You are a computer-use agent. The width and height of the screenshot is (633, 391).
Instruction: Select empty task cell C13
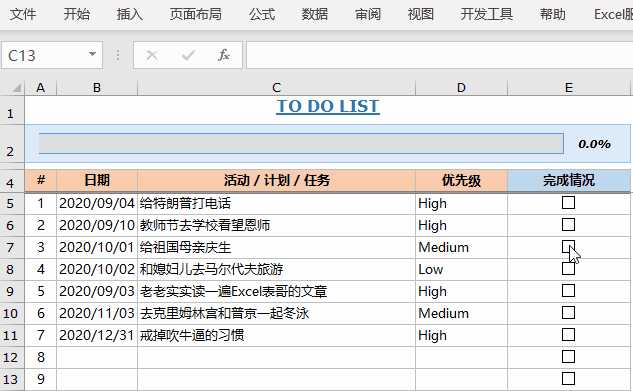[277, 379]
